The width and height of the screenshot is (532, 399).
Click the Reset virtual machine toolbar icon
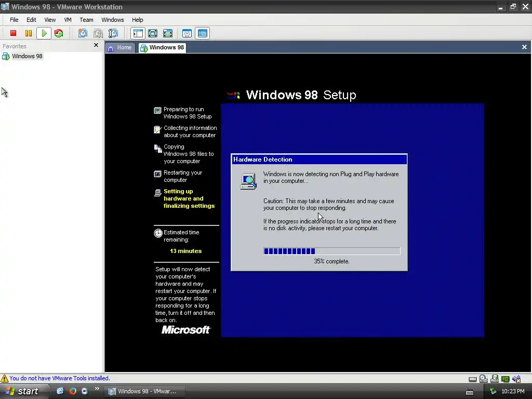tap(59, 33)
